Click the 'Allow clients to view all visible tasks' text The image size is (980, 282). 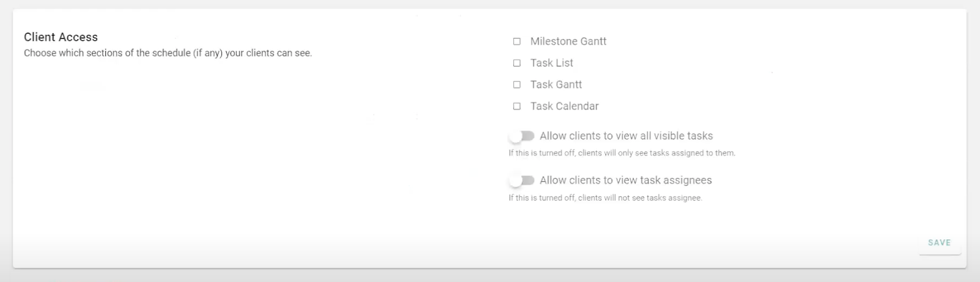[x=626, y=136]
